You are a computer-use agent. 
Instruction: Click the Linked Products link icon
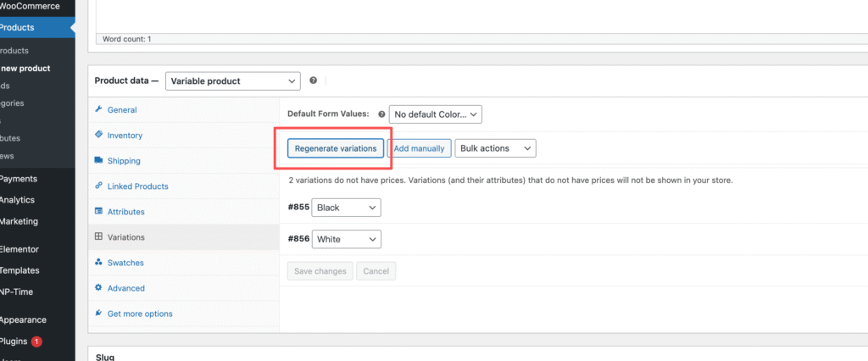tap(99, 186)
